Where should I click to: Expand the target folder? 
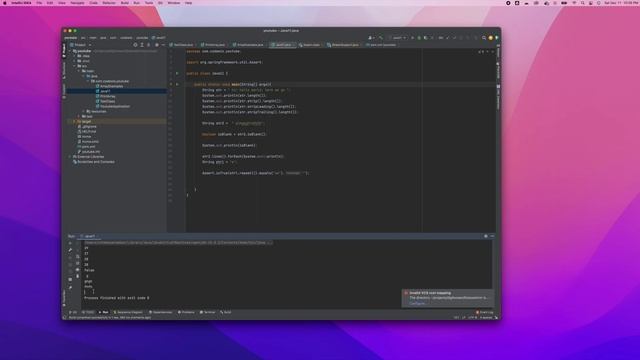point(74,121)
